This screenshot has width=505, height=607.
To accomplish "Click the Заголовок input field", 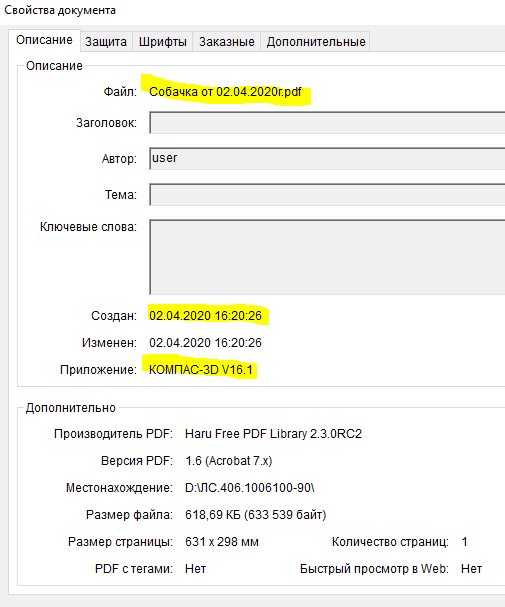I will (x=327, y=123).
